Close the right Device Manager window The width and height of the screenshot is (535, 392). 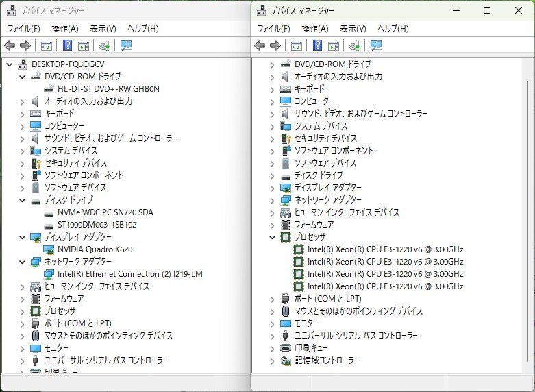[519, 10]
